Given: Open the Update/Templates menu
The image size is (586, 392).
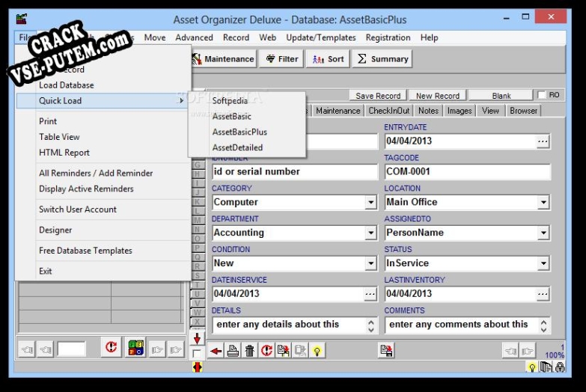Looking at the screenshot, I should pyautogui.click(x=320, y=37).
